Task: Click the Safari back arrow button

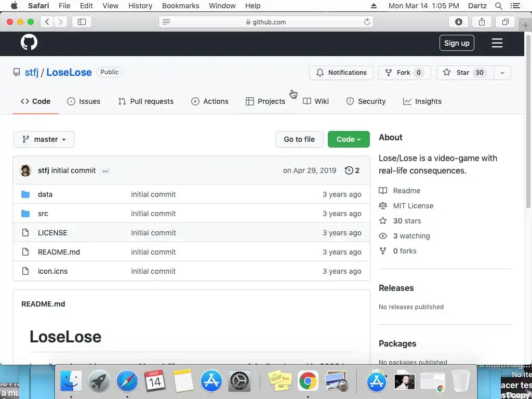Action: [47, 22]
